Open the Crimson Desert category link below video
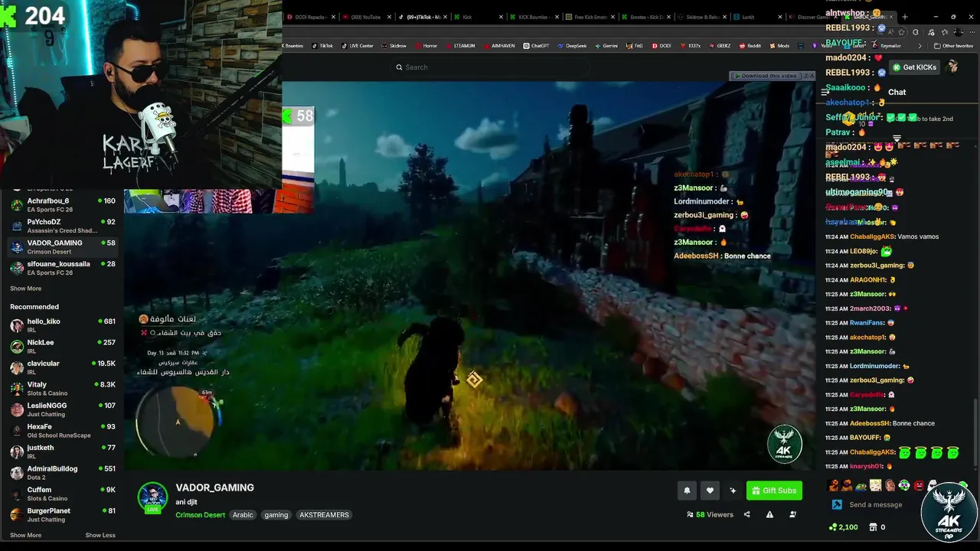The image size is (980, 551). (201, 515)
